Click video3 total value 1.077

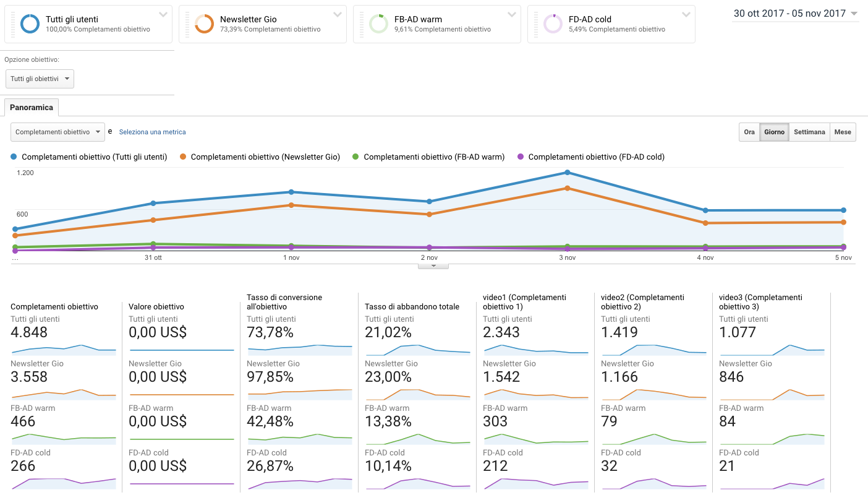click(x=738, y=332)
